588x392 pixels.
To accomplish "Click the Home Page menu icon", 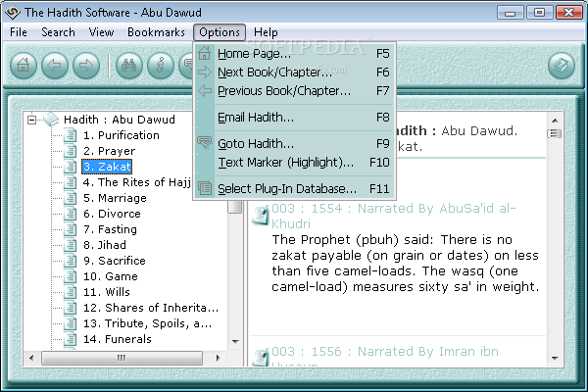I will [x=205, y=53].
